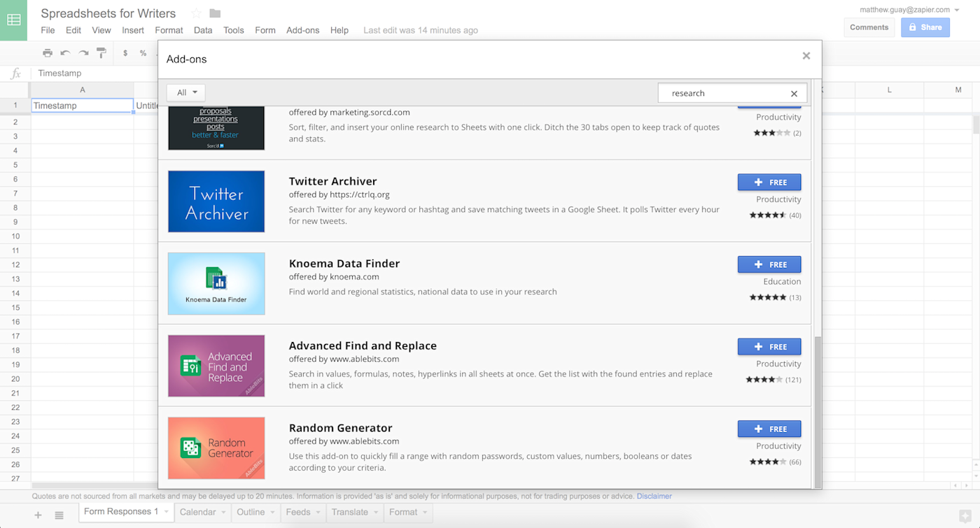This screenshot has width=980, height=528.
Task: Switch to the Feeds sheet tab
Action: (x=298, y=512)
